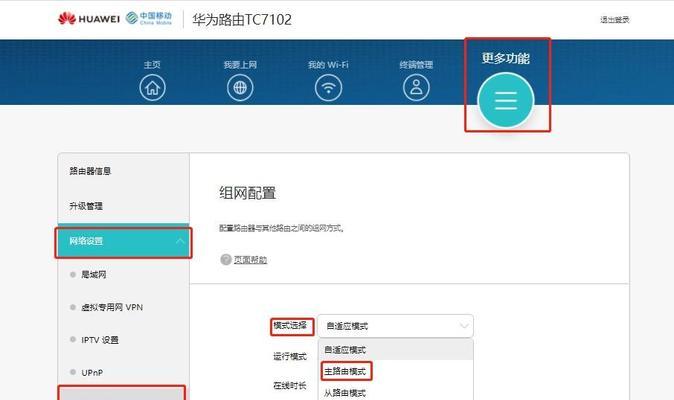This screenshot has width=674, height=400.
Task: Open 局域网 sidebar item
Action: [x=94, y=274]
